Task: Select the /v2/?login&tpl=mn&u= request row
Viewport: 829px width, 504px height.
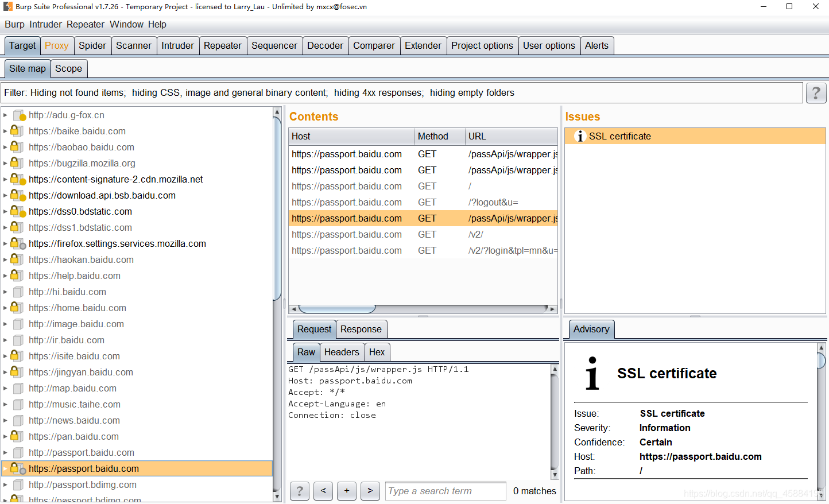Action: click(423, 250)
